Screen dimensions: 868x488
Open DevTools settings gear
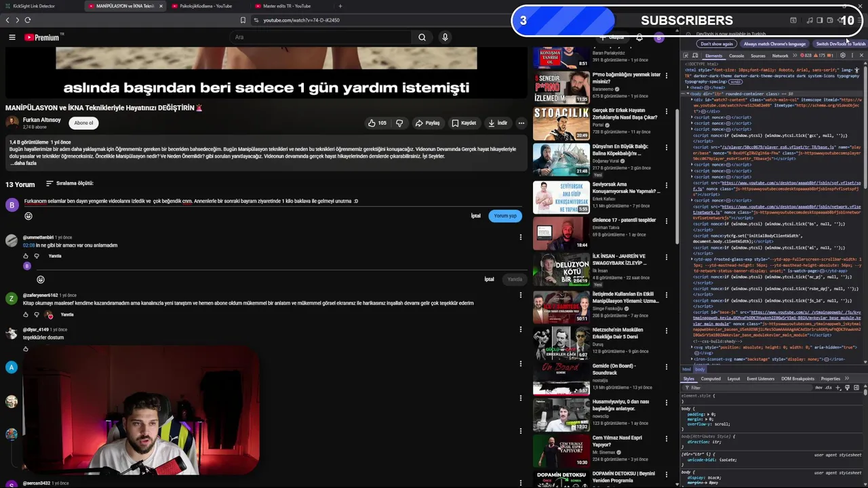(x=843, y=56)
